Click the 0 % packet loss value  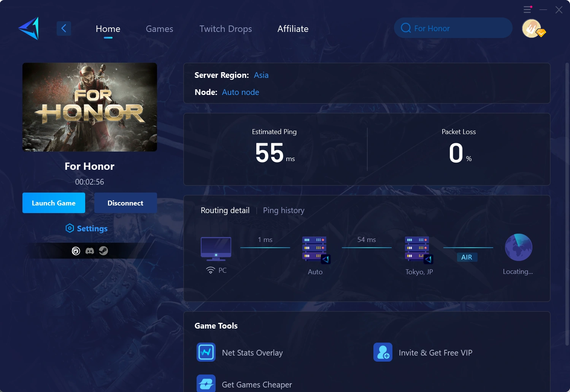point(460,153)
